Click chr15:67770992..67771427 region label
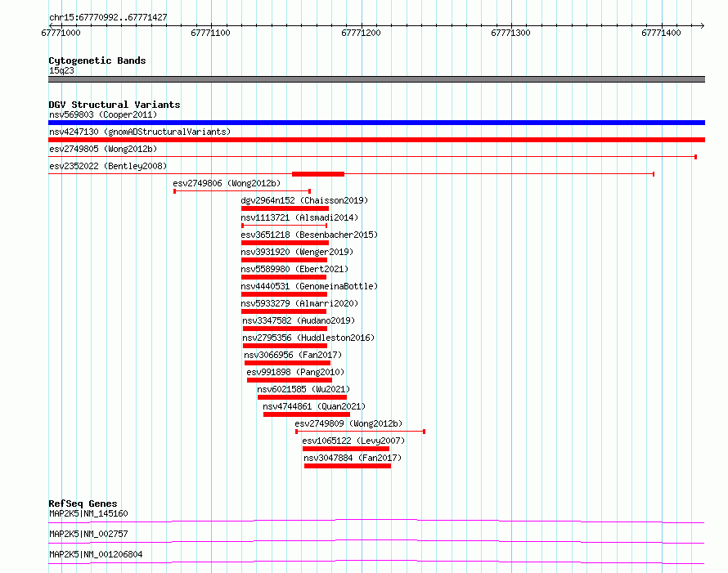Screen dimensions: 728x573 pos(108,17)
